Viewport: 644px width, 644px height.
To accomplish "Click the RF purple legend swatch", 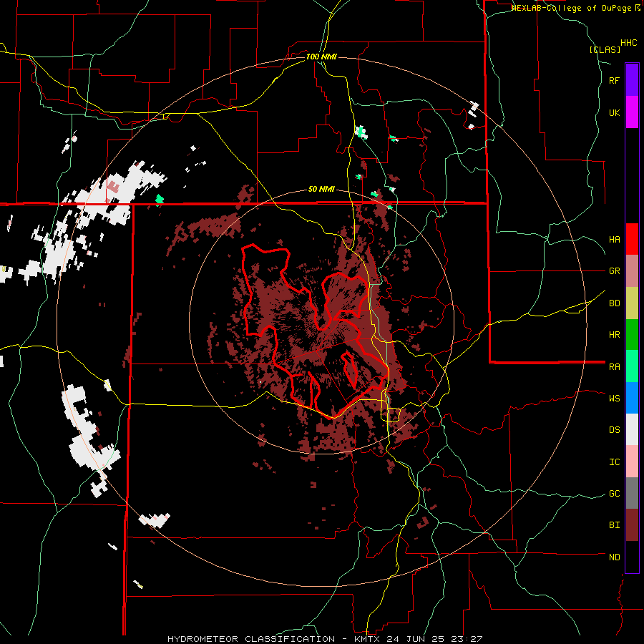I will pyautogui.click(x=632, y=80).
